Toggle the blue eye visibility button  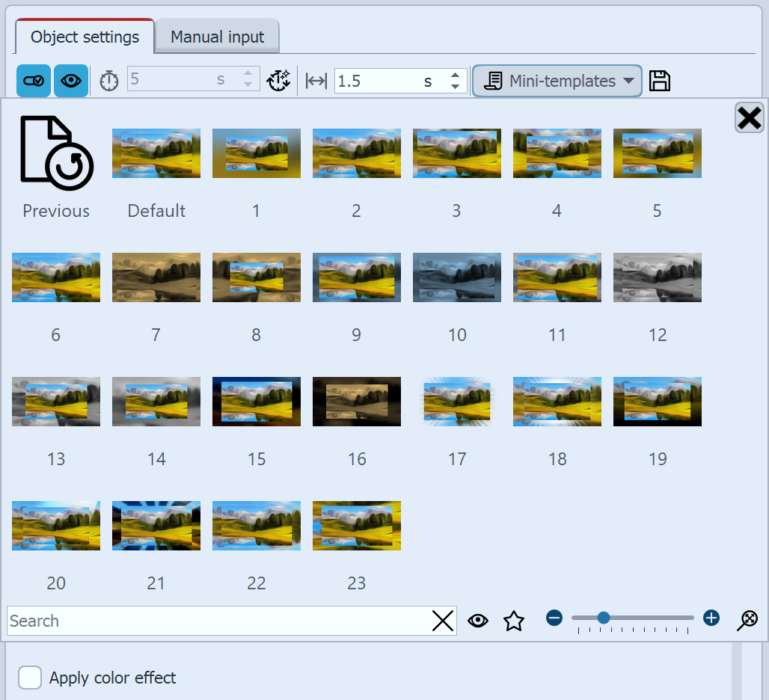[70, 80]
